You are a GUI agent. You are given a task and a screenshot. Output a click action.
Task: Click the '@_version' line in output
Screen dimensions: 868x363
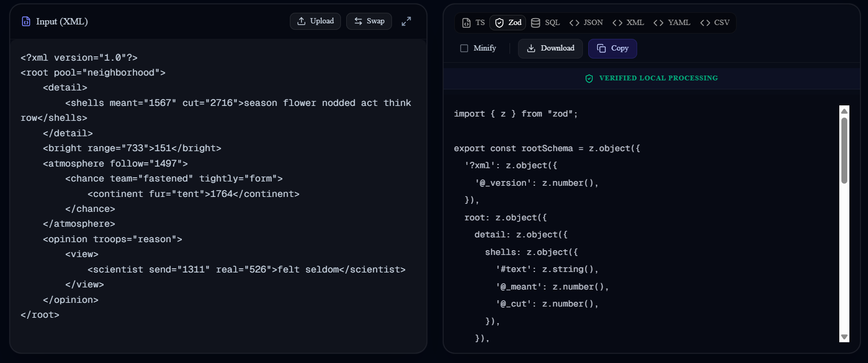point(537,183)
